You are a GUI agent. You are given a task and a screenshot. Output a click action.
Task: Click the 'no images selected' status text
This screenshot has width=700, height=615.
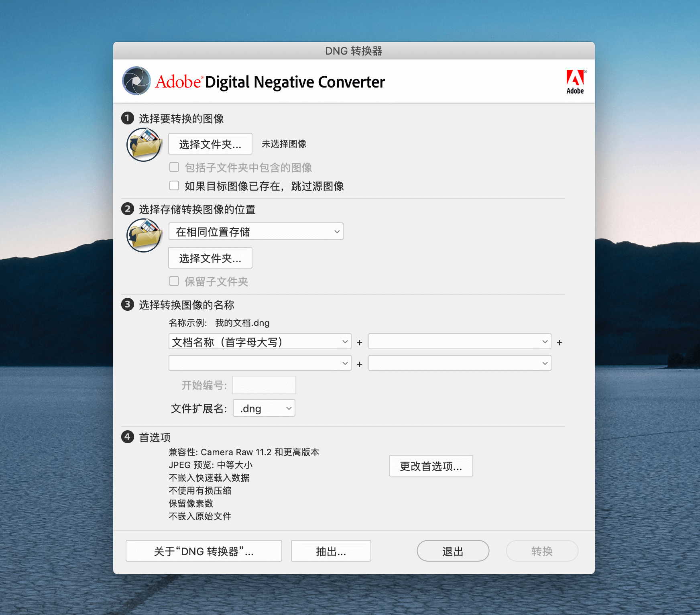coord(284,144)
